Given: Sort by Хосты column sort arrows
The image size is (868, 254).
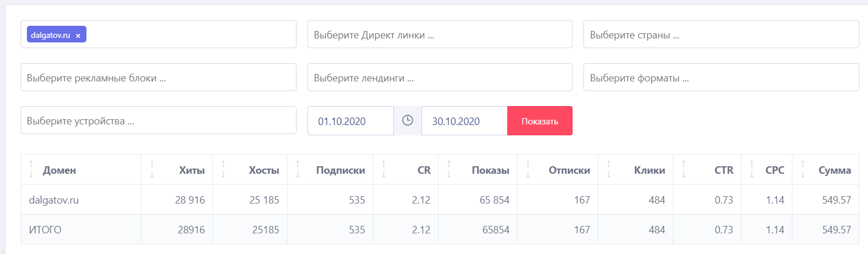Looking at the screenshot, I should [x=223, y=170].
